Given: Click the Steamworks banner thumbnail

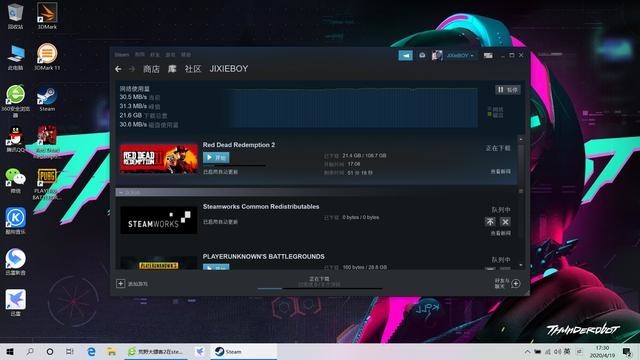Looking at the screenshot, I should (x=159, y=220).
